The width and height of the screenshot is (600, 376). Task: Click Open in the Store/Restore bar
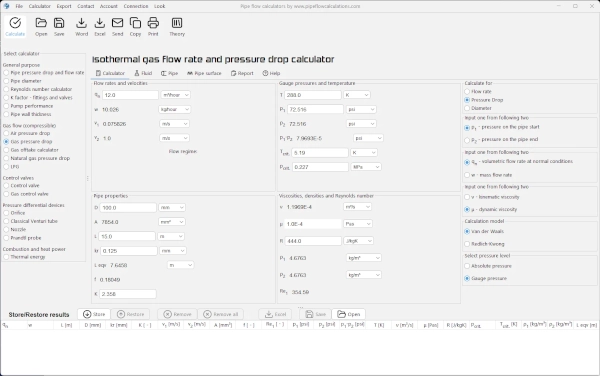[349, 314]
